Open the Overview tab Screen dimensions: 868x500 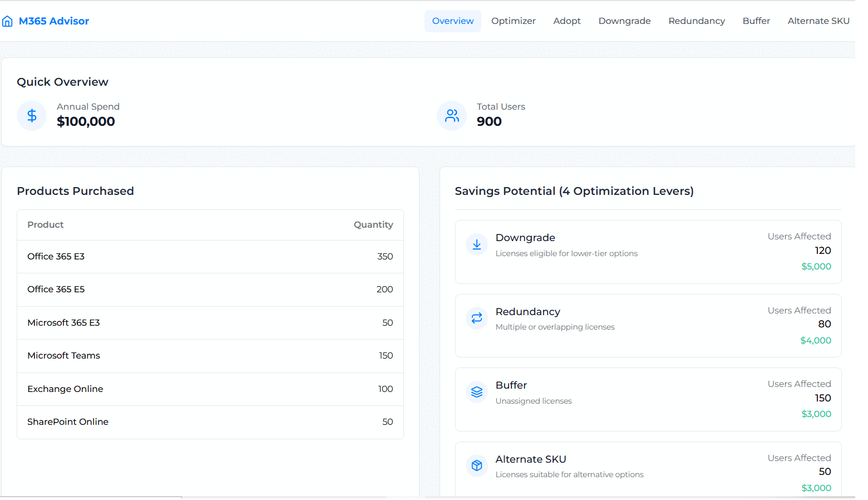(453, 21)
